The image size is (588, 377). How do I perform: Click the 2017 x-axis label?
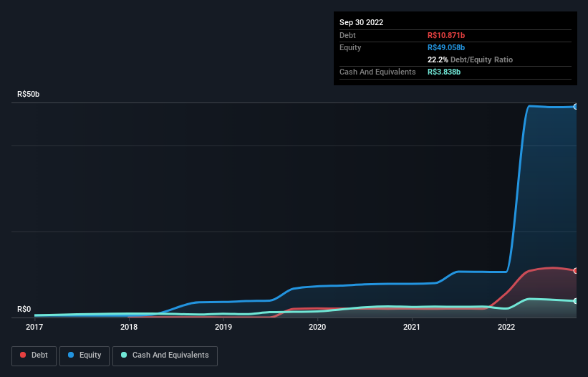(34, 327)
